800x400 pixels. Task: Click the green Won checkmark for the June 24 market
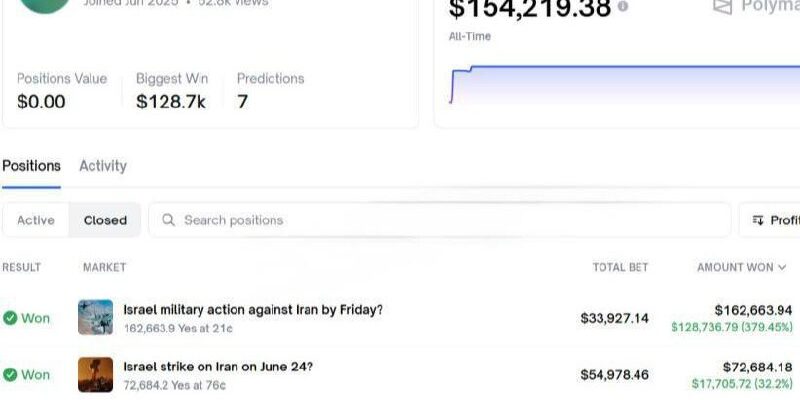[10, 374]
